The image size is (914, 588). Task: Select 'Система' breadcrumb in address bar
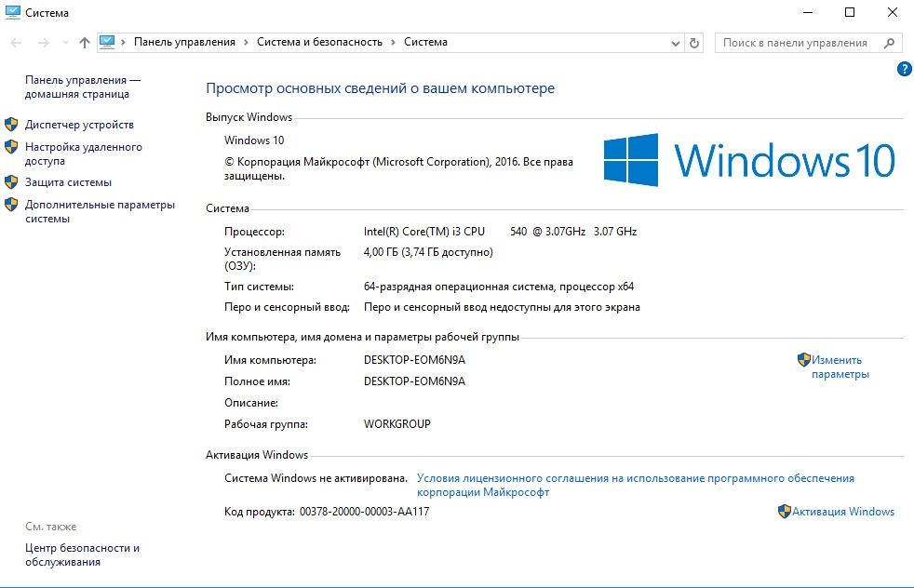pyautogui.click(x=425, y=42)
